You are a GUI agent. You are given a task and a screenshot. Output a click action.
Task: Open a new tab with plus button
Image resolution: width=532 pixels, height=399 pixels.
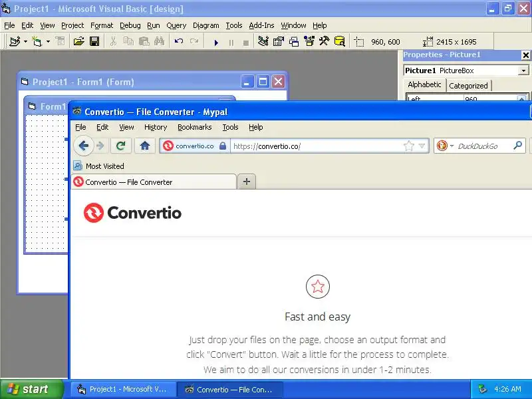pyautogui.click(x=247, y=182)
